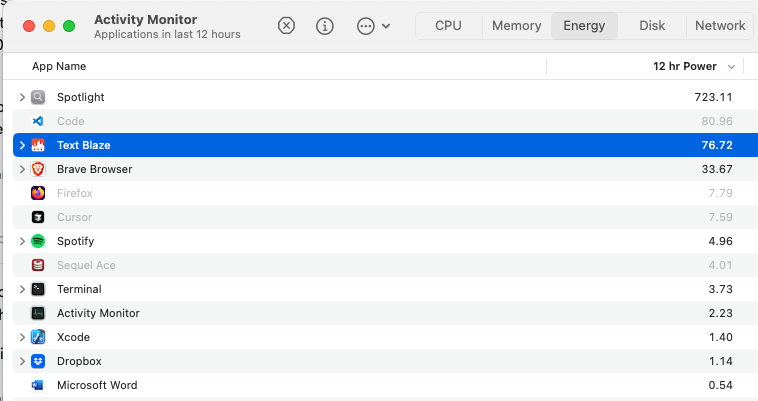Image resolution: width=758 pixels, height=401 pixels.
Task: Select the Terminal row name
Action: [x=79, y=289]
